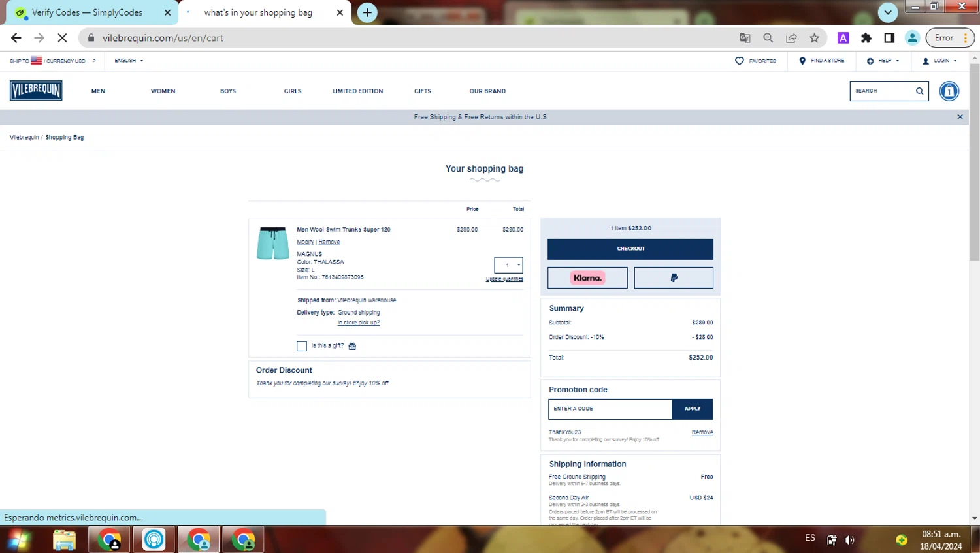Switch to Verify Codes SimplyCodes tab
The width and height of the screenshot is (980, 553).
point(88,12)
